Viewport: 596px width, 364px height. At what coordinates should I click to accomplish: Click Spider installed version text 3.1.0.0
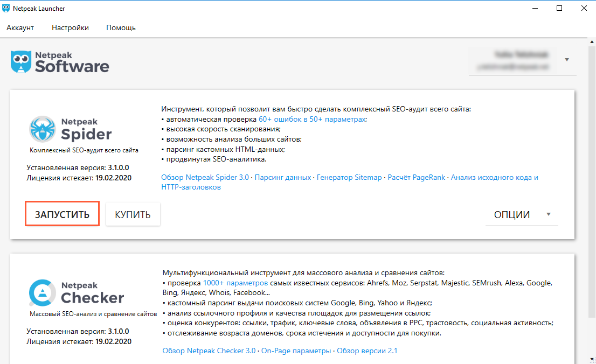(118, 167)
